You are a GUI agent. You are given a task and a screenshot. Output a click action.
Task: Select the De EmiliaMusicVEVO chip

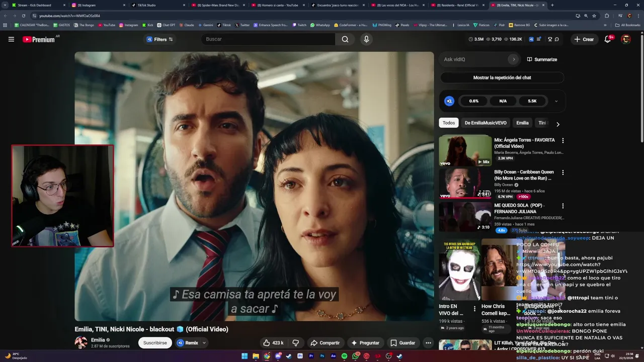point(486,123)
